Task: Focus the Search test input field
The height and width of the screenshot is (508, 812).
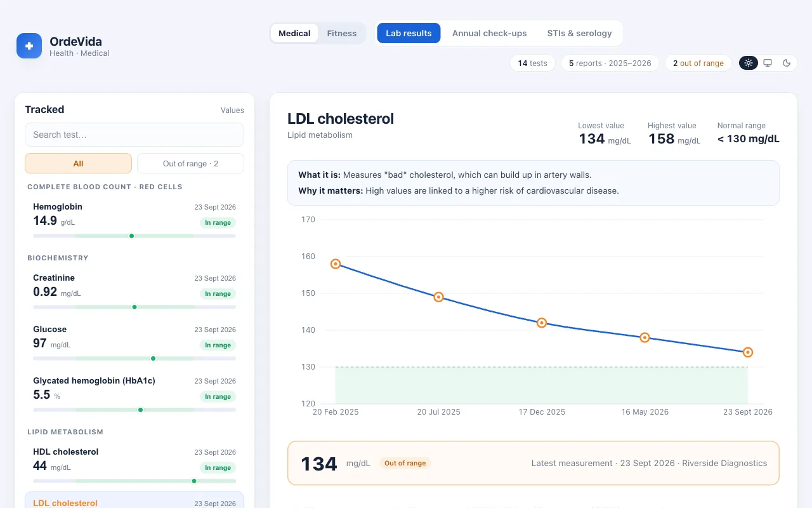Action: 134,135
